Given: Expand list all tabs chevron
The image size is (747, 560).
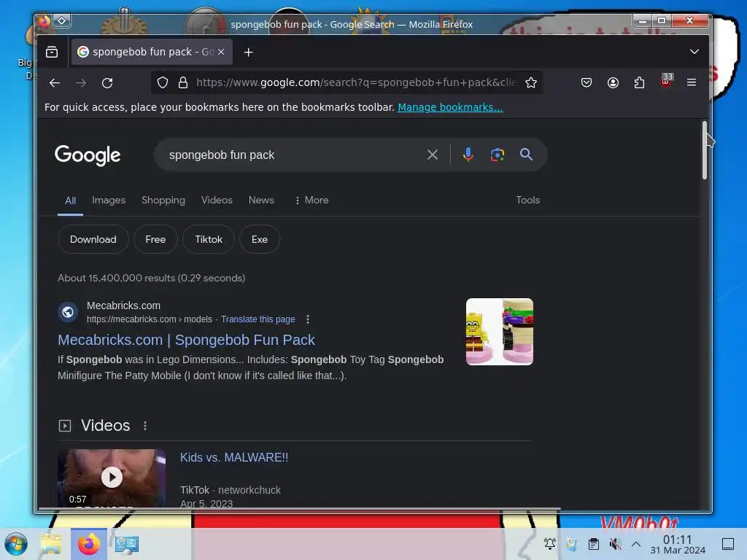Looking at the screenshot, I should coord(694,52).
